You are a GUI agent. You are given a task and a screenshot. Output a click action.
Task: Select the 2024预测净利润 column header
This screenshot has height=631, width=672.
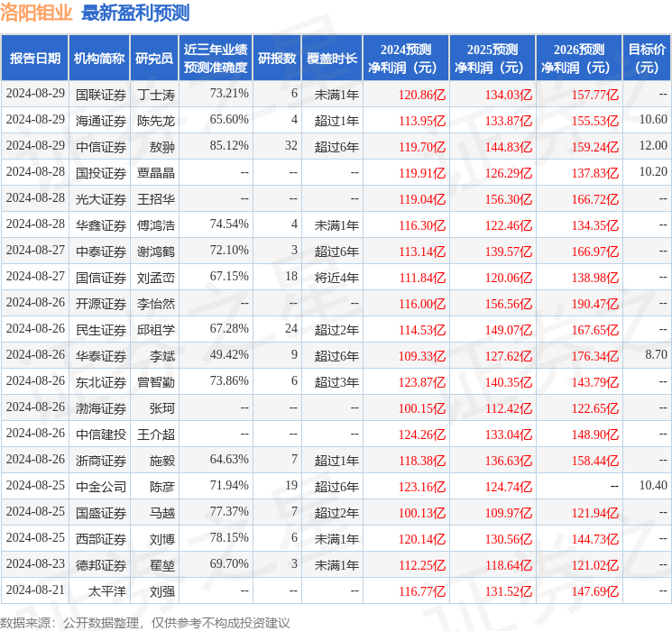[406, 59]
